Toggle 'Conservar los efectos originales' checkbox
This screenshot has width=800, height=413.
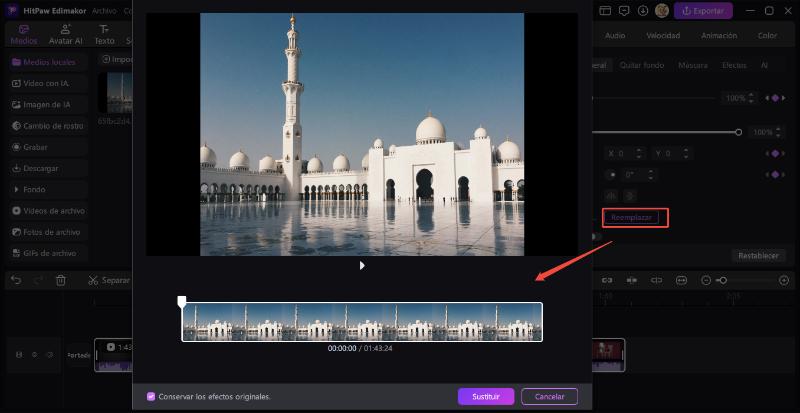[x=151, y=396]
